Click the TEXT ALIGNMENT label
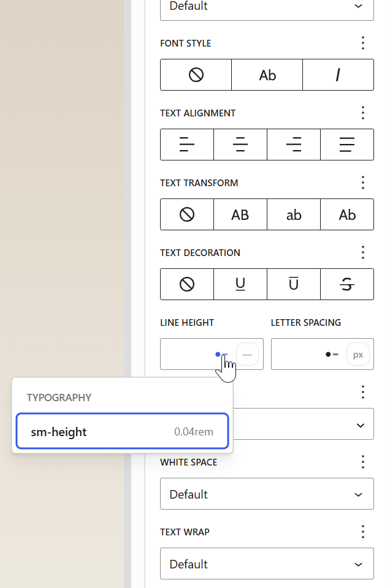This screenshot has height=588, width=390. (198, 113)
